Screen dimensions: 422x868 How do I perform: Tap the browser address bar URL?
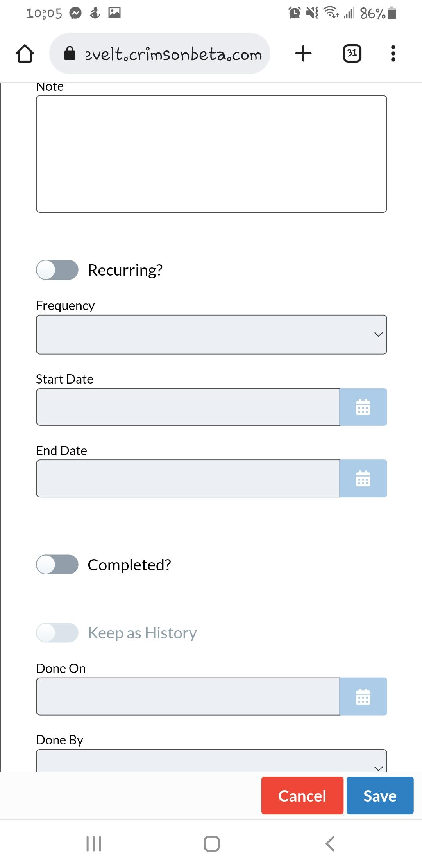pos(173,54)
